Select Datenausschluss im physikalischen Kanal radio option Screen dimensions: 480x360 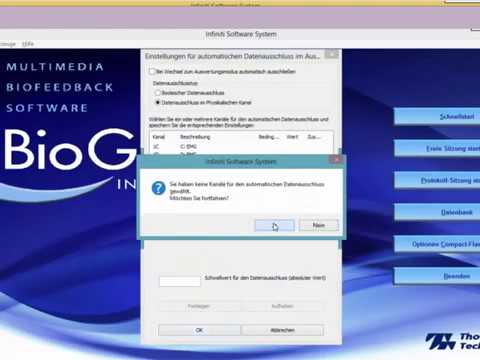158,102
